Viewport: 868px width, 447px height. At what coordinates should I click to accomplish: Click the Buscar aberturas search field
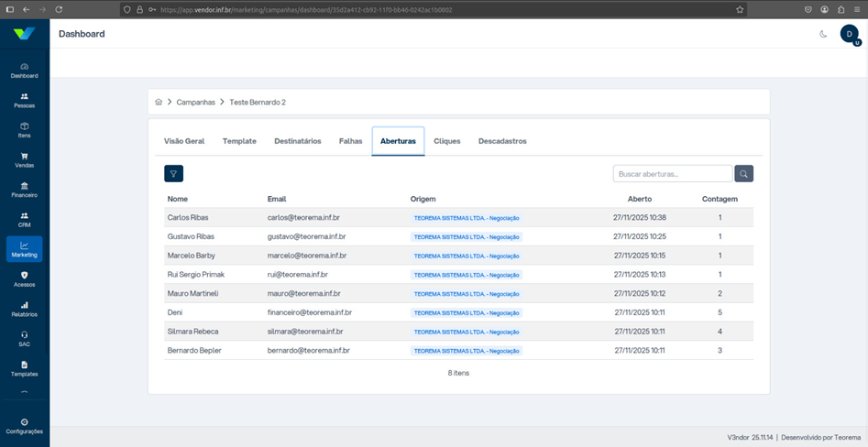[673, 174]
